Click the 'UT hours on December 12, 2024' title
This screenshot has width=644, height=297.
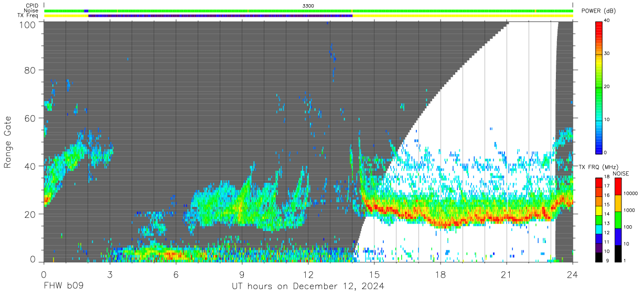coord(308,287)
